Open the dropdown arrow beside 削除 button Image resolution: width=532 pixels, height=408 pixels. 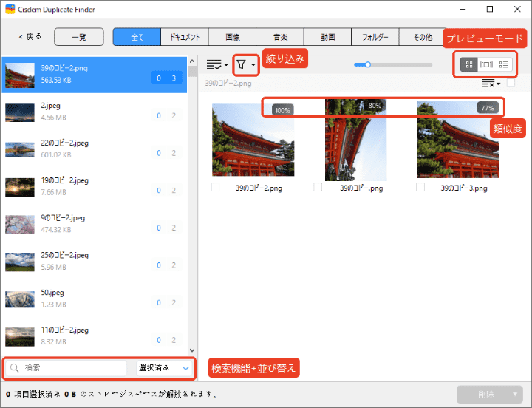tap(514, 394)
